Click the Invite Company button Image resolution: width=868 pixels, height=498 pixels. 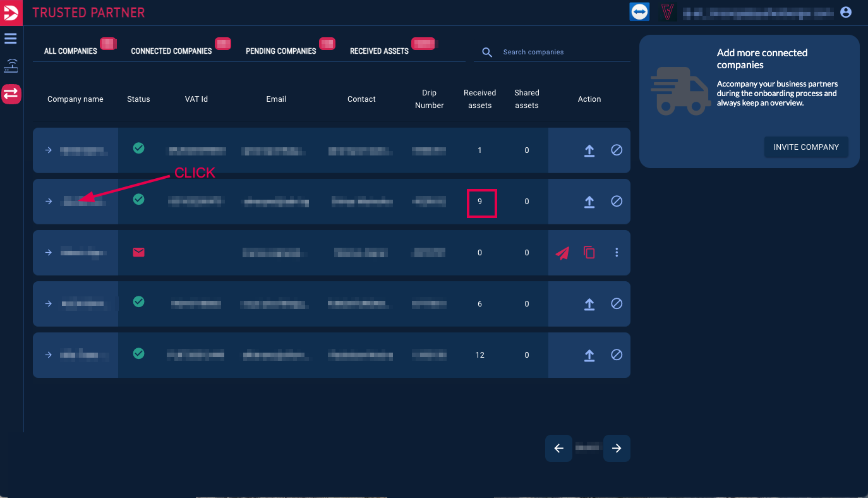coord(806,147)
